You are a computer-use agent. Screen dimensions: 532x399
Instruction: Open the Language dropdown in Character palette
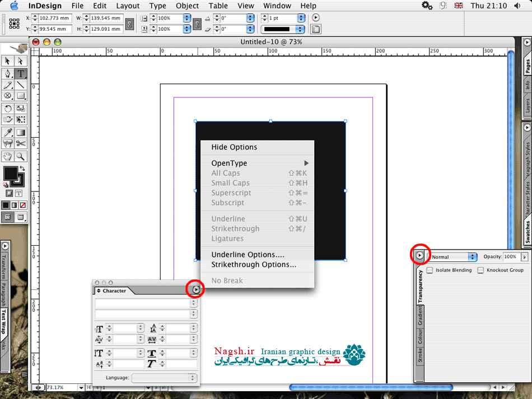[x=164, y=378]
